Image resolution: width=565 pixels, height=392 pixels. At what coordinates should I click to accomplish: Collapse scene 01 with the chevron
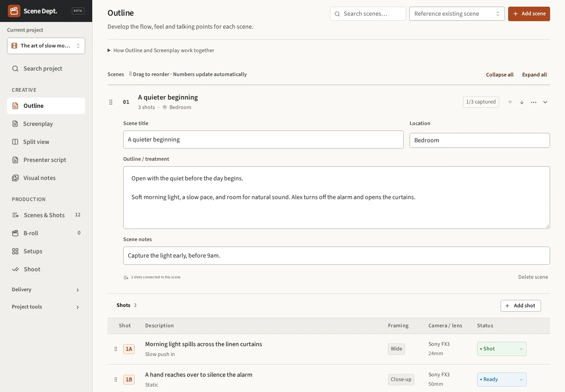(x=545, y=102)
